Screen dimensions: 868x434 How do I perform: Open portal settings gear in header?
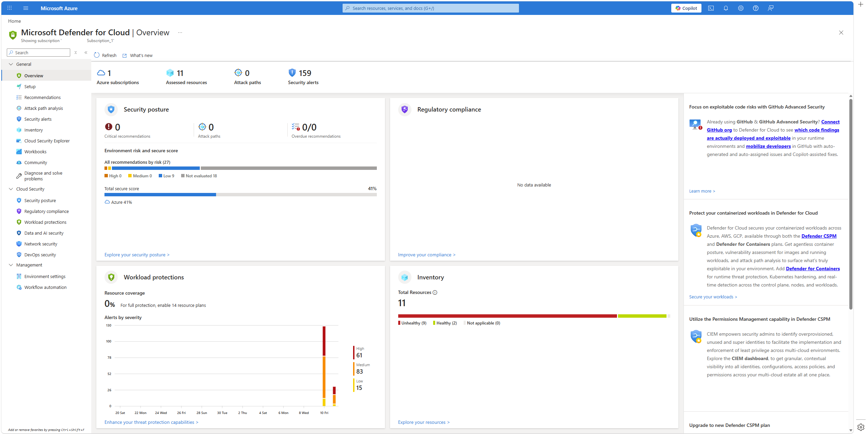pos(741,8)
